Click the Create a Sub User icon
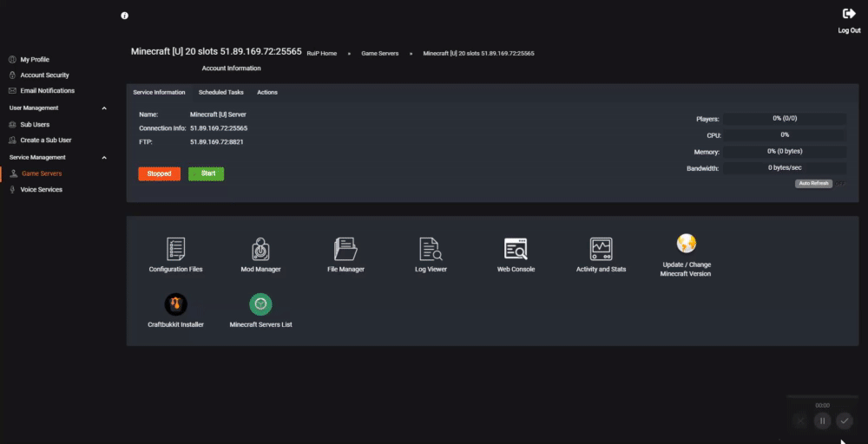868x444 pixels. pos(12,140)
